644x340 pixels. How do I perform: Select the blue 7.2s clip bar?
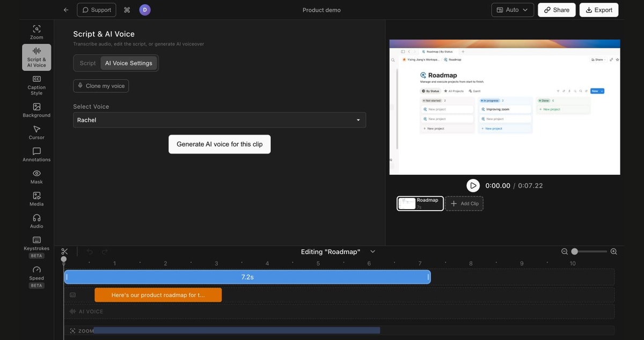(x=247, y=277)
